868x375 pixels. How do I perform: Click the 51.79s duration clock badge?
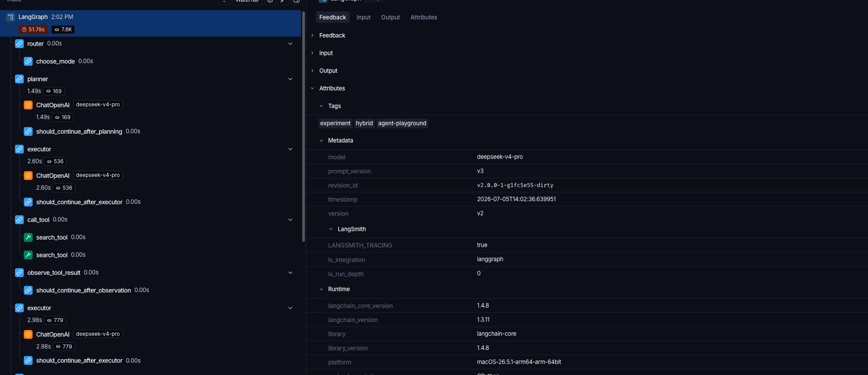click(x=33, y=30)
